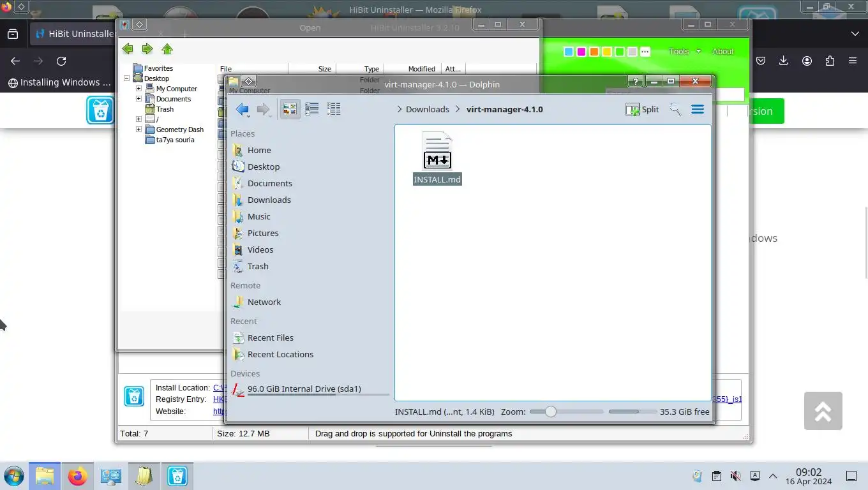
Task: Open the Firefox account icon
Action: (807, 61)
